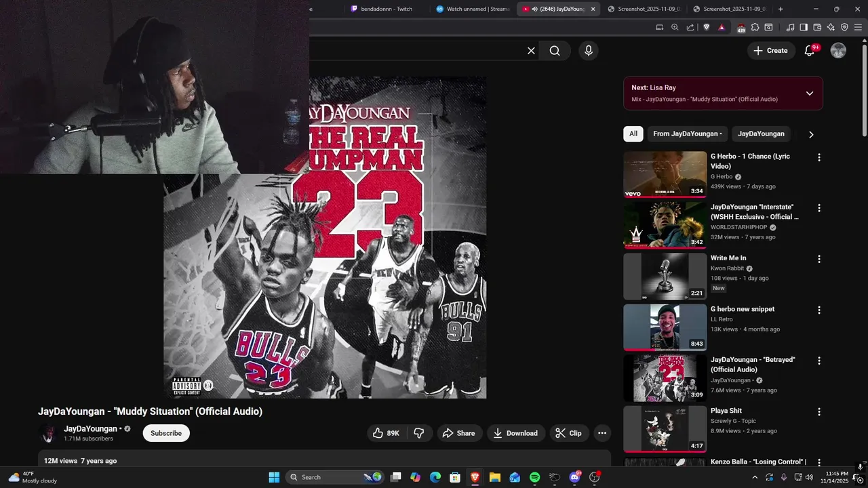The height and width of the screenshot is (488, 868).
Task: Open options menu for G herbo new snippet
Action: tap(818, 310)
